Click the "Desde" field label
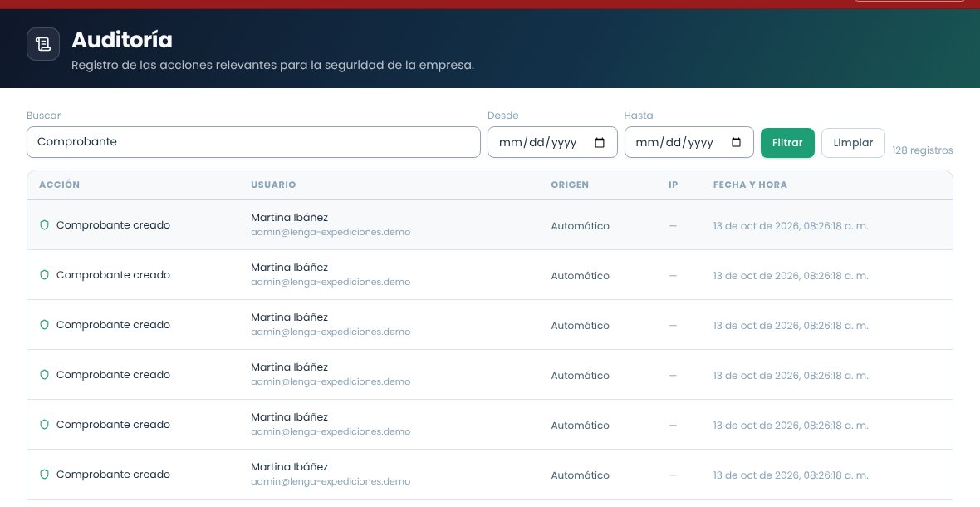Viewport: 980px width, 507px height. click(503, 116)
